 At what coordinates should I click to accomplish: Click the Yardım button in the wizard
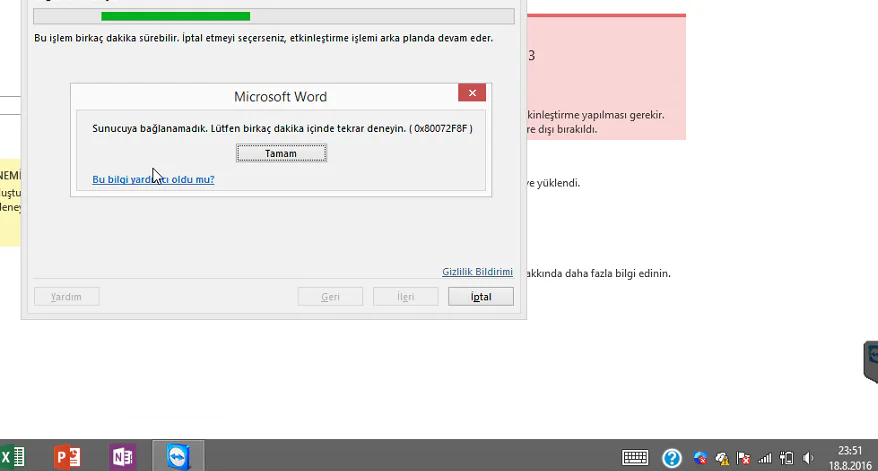[67, 297]
